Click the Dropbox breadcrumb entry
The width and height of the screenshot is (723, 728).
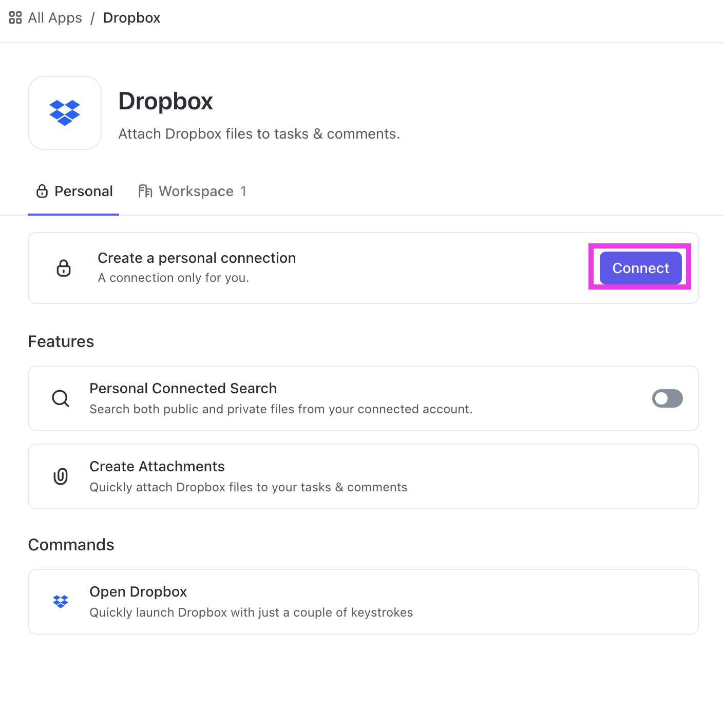(131, 17)
